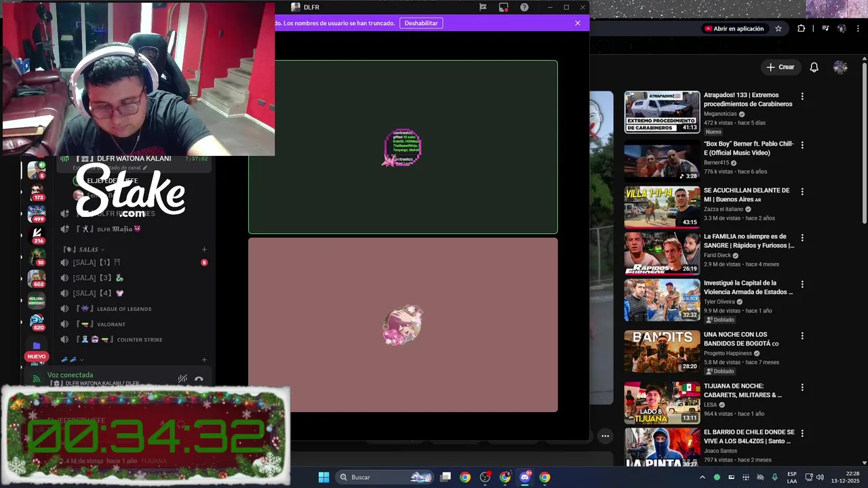This screenshot has width=868, height=488.
Task: Open YouTube account avatar menu
Action: (840, 67)
